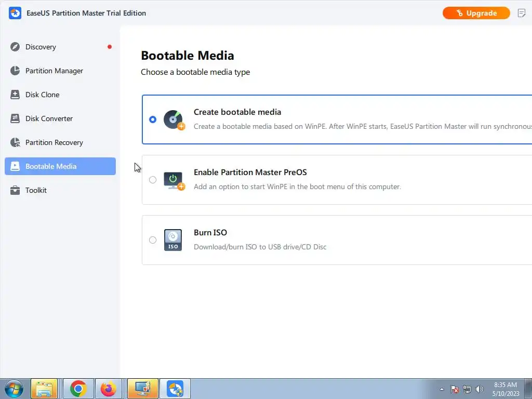Select Bootable Media in the sidebar
Image resolution: width=532 pixels, height=399 pixels.
[x=60, y=166]
